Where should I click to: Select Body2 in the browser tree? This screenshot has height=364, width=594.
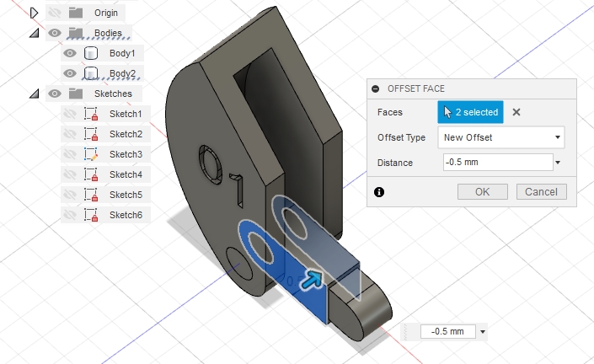coord(122,73)
